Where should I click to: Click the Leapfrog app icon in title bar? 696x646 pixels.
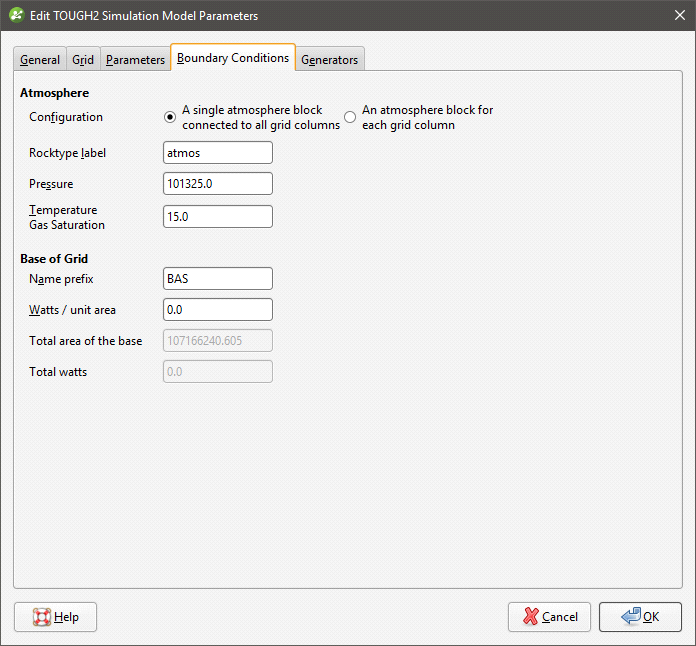17,15
